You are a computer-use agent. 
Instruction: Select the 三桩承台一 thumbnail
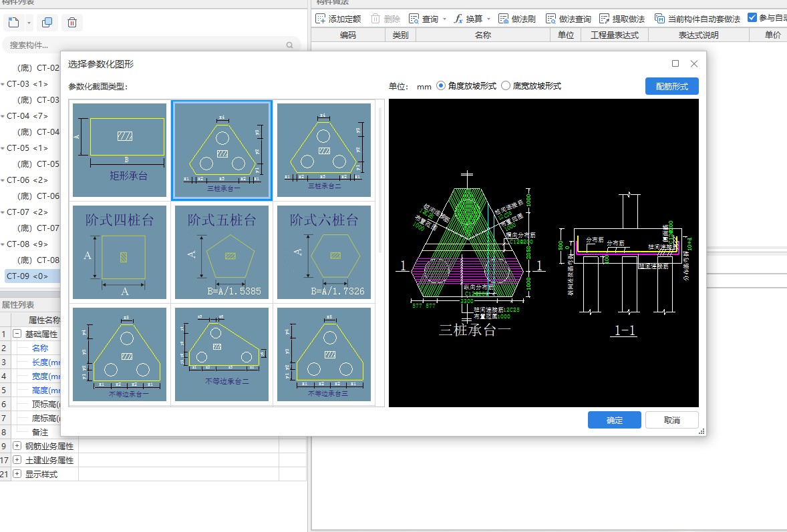tap(222, 150)
